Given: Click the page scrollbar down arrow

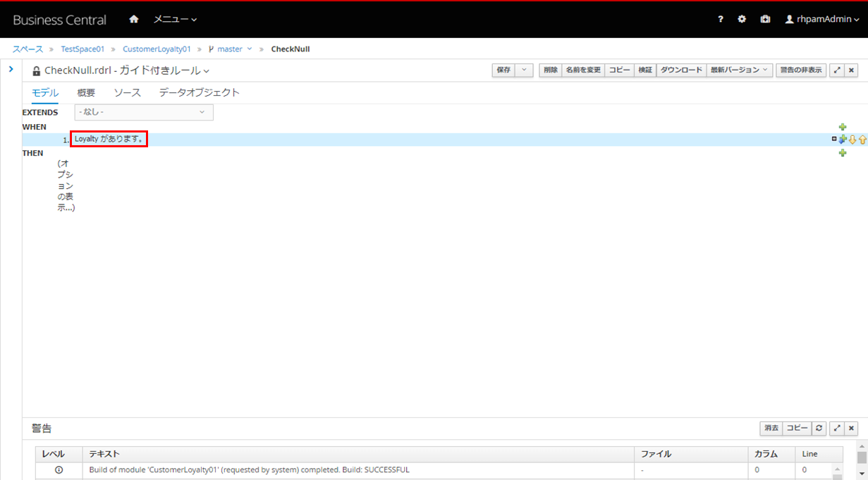Looking at the screenshot, I should click(862, 474).
